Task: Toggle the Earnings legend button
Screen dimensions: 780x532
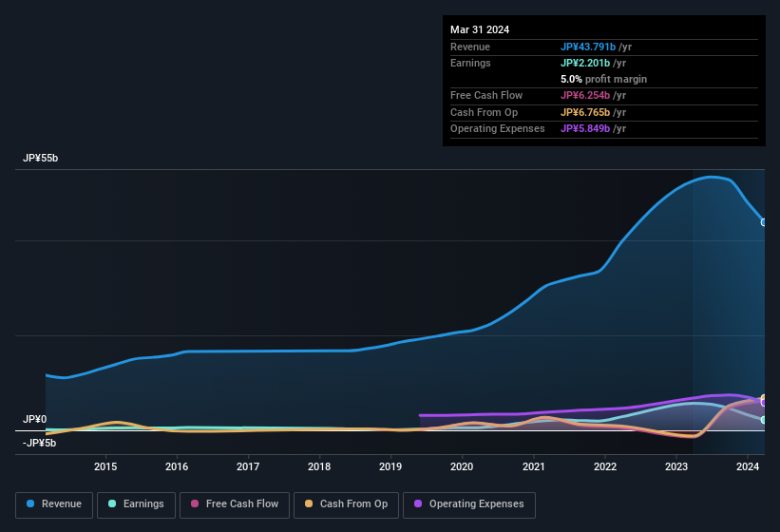Action: point(136,504)
